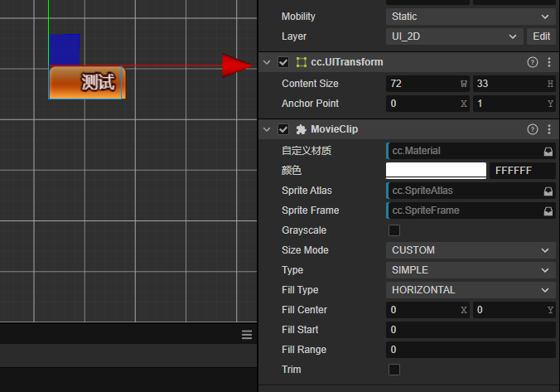The width and height of the screenshot is (560, 392).
Task: Click the Fill Start value field
Action: (x=471, y=330)
